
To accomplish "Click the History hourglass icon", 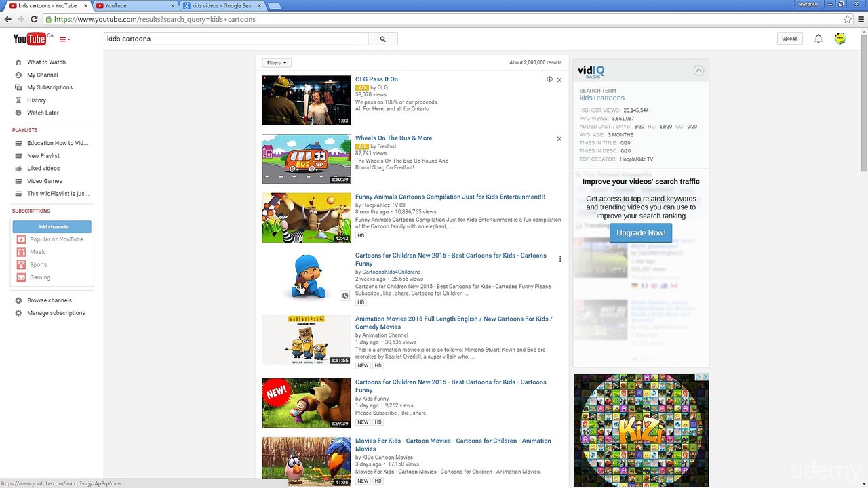I will tap(18, 100).
